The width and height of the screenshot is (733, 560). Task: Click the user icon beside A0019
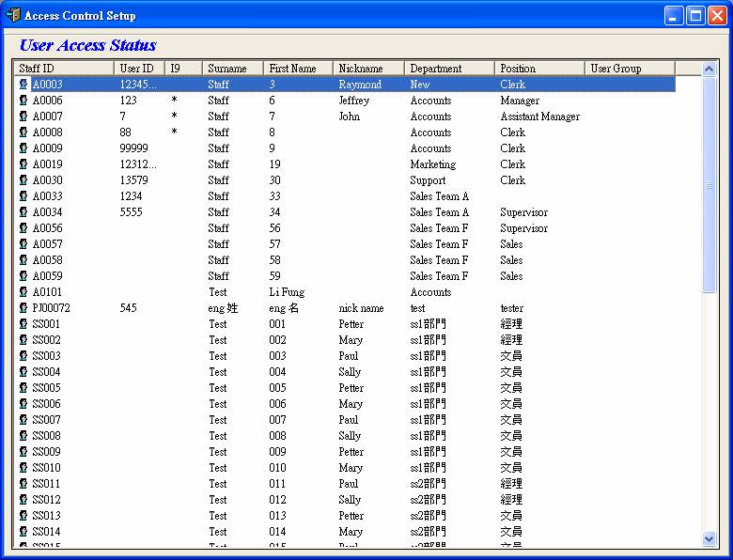tap(23, 164)
